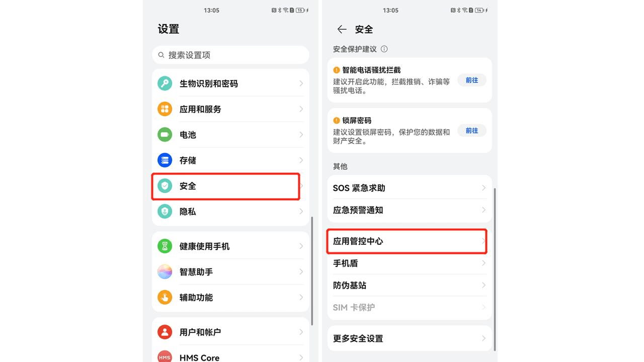Expand 更多安全设置 via its chevron
The image size is (644, 362).
484,338
